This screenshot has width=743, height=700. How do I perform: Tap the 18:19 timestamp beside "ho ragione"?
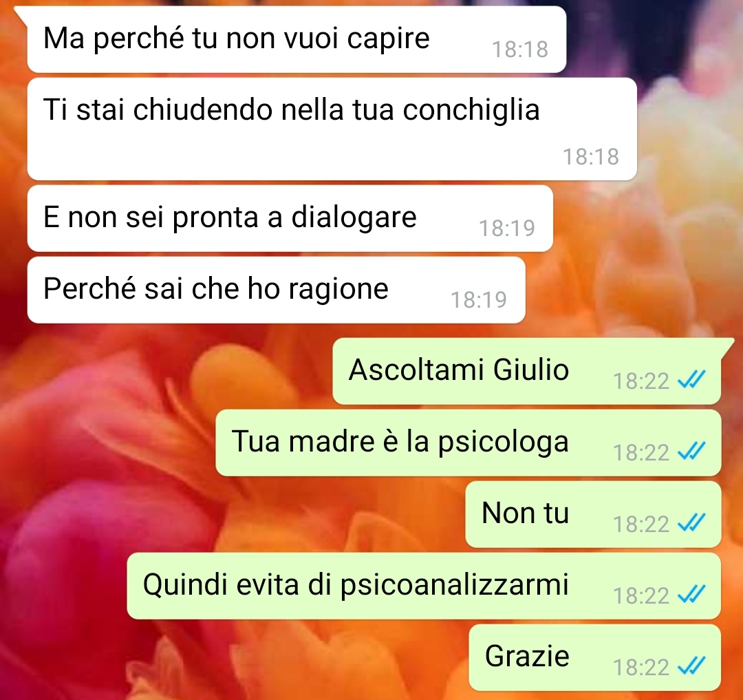pyautogui.click(x=479, y=300)
